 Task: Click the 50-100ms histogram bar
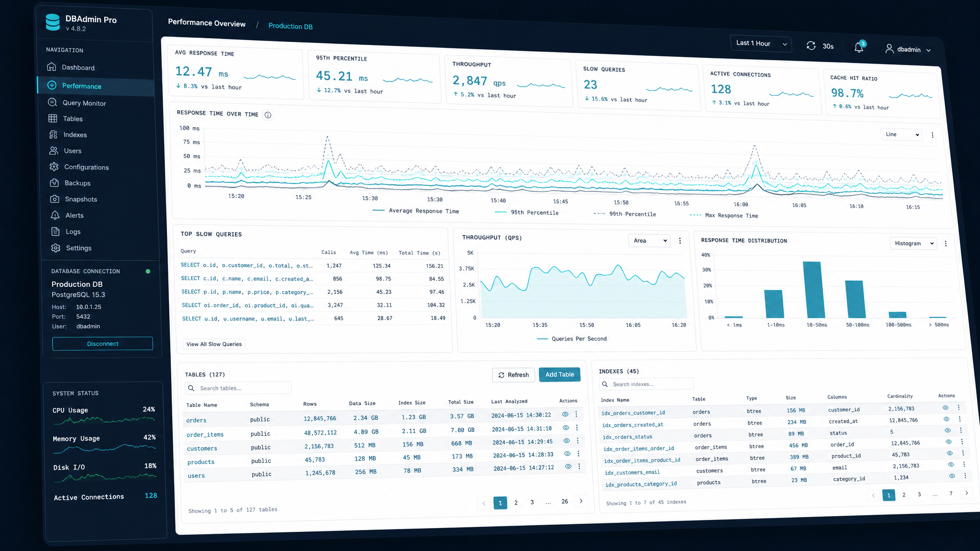pyautogui.click(x=855, y=299)
